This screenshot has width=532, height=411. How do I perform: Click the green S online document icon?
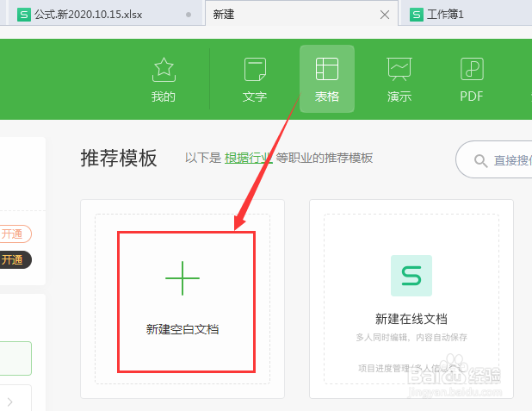pyautogui.click(x=411, y=276)
